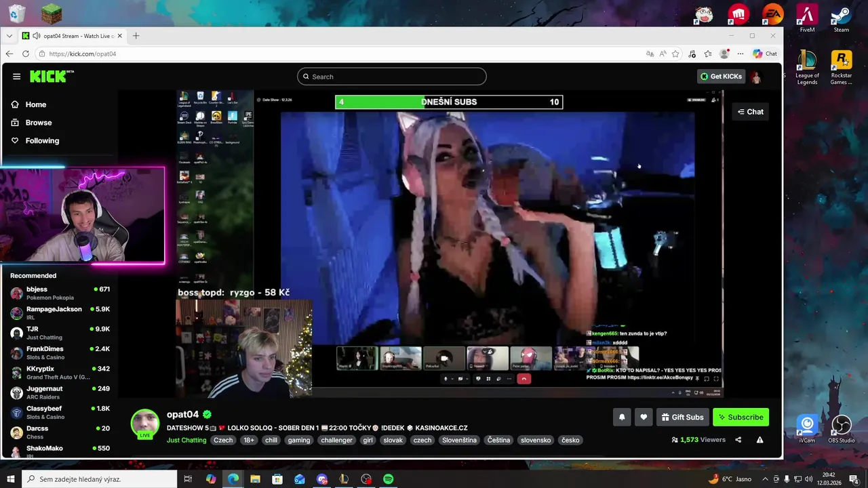Viewport: 868px width, 488px height.
Task: Show hidden system tray icons
Action: [x=764, y=479]
